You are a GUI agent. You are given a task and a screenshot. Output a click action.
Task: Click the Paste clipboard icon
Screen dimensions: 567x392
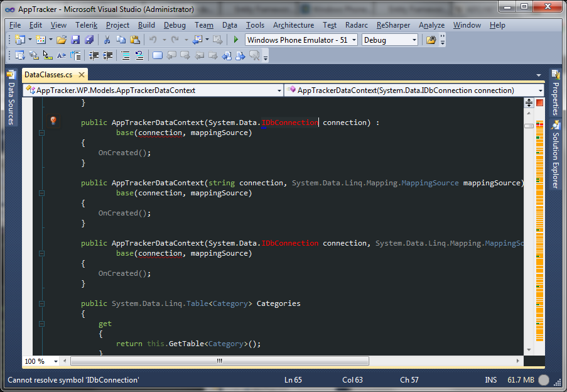tap(134, 40)
